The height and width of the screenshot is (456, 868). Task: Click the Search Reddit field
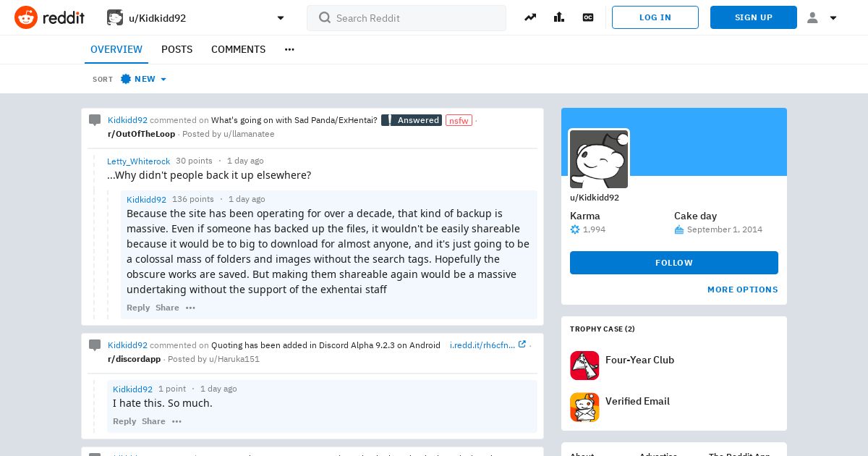[407, 18]
